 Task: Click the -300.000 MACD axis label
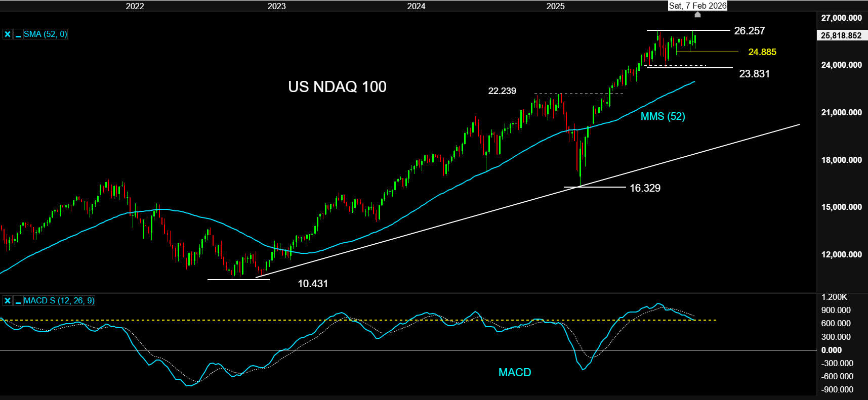(x=837, y=363)
